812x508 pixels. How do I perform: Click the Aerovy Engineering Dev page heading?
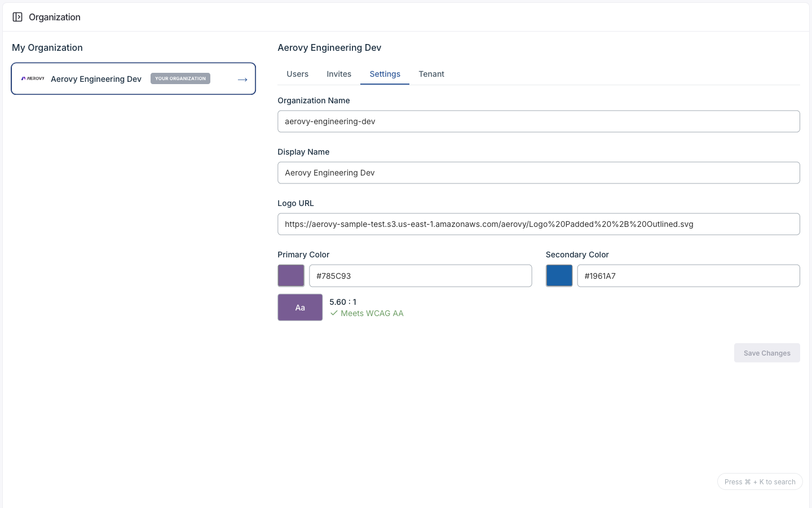click(329, 47)
